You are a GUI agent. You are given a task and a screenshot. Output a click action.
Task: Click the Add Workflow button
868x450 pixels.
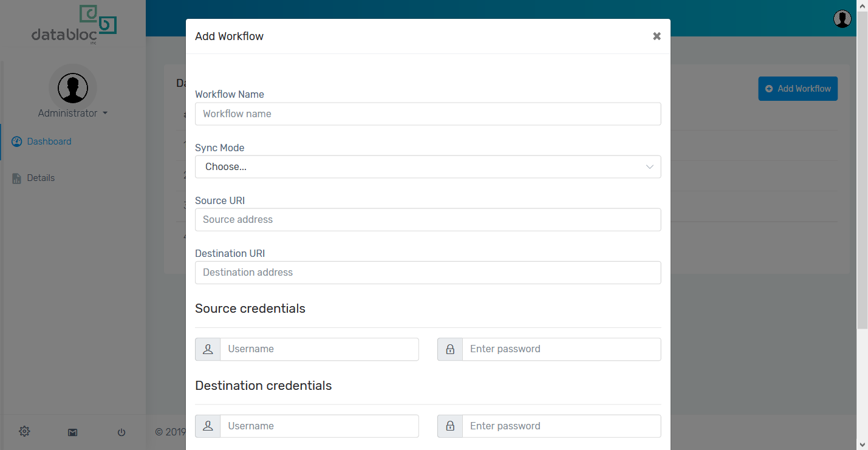pos(798,89)
